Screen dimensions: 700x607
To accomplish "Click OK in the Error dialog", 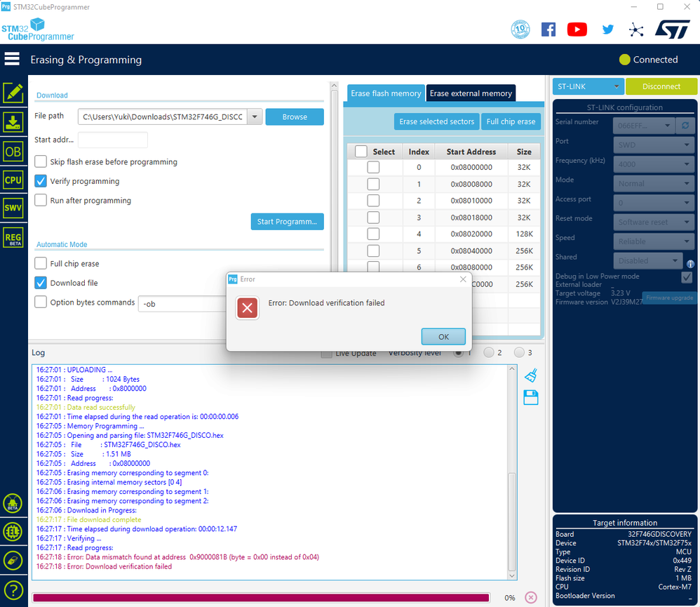I will tap(443, 336).
